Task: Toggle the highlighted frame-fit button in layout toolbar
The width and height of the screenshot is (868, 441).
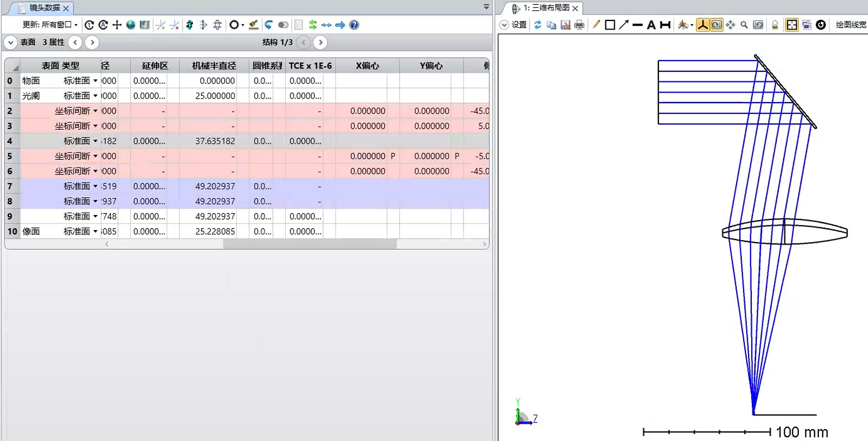Action: [x=792, y=25]
